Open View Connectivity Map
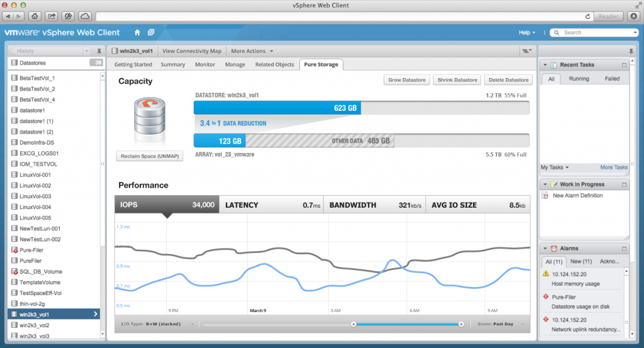644x348 pixels. tap(191, 51)
